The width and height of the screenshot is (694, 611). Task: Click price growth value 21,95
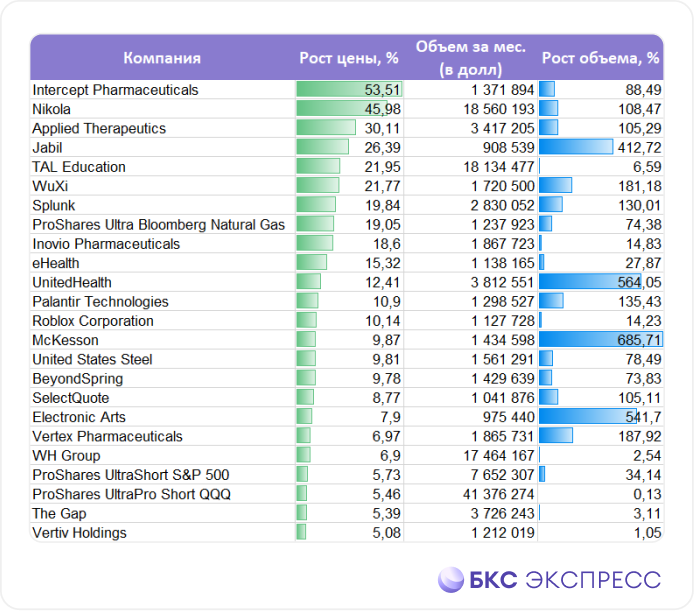tap(382, 167)
